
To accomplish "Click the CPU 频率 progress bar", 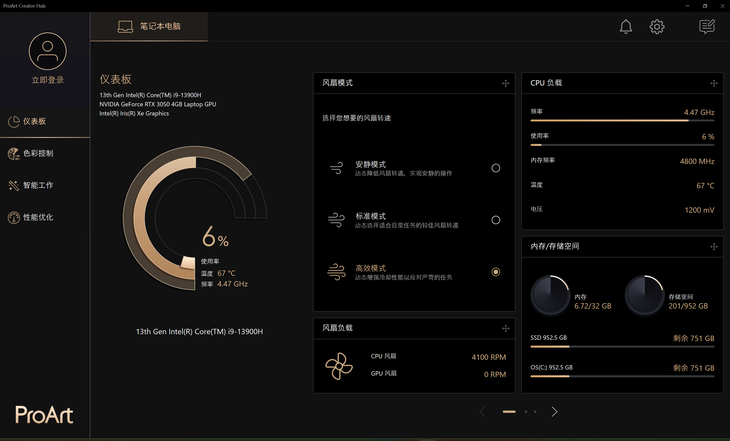I will [x=622, y=121].
